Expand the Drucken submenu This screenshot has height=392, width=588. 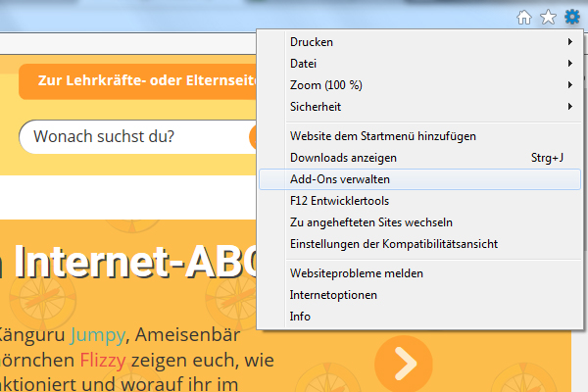[312, 42]
